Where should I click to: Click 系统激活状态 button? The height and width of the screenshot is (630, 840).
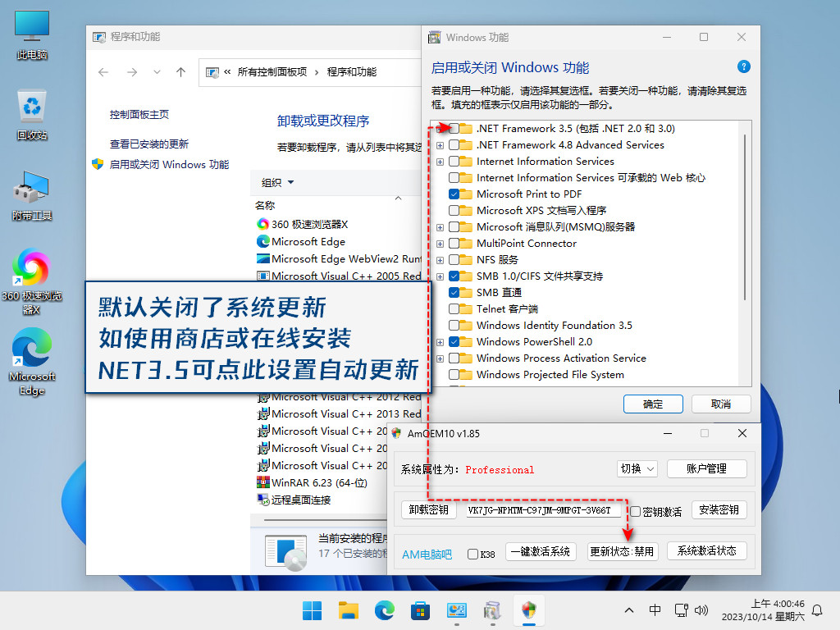coord(706,551)
